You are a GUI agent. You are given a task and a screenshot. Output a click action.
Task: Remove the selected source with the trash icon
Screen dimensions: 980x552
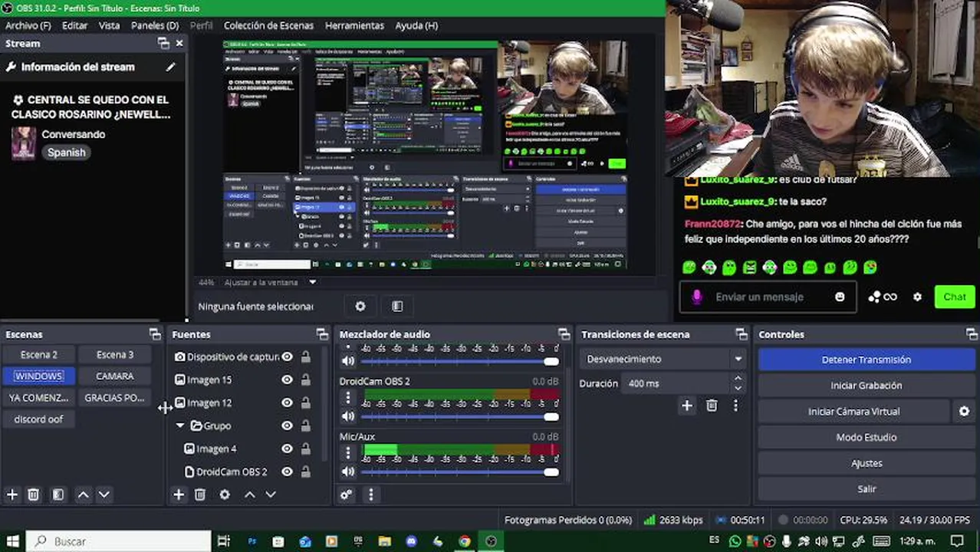pos(200,495)
